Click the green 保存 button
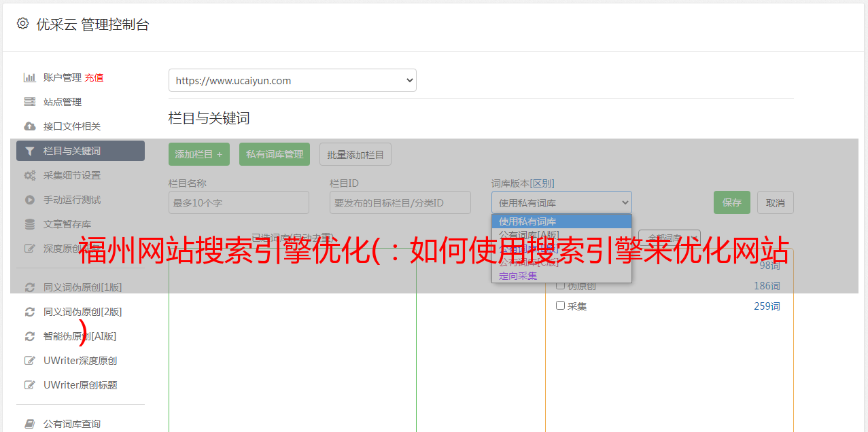Viewport: 868px width, 432px height. [x=732, y=202]
